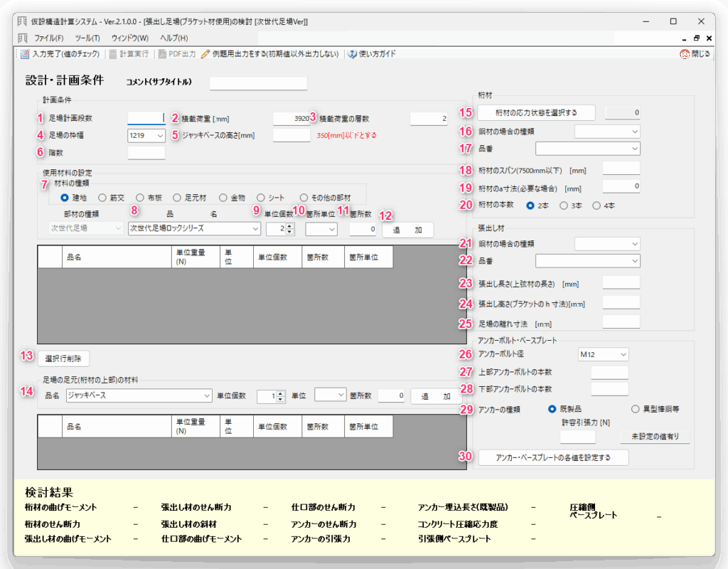Screen dimensions: 728x569
Task: Click the 例題用出力をする pencil icon
Action: 205,54
